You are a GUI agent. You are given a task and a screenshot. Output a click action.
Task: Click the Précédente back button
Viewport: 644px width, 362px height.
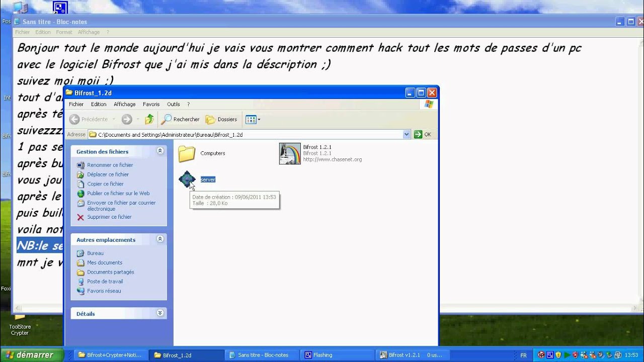point(89,119)
